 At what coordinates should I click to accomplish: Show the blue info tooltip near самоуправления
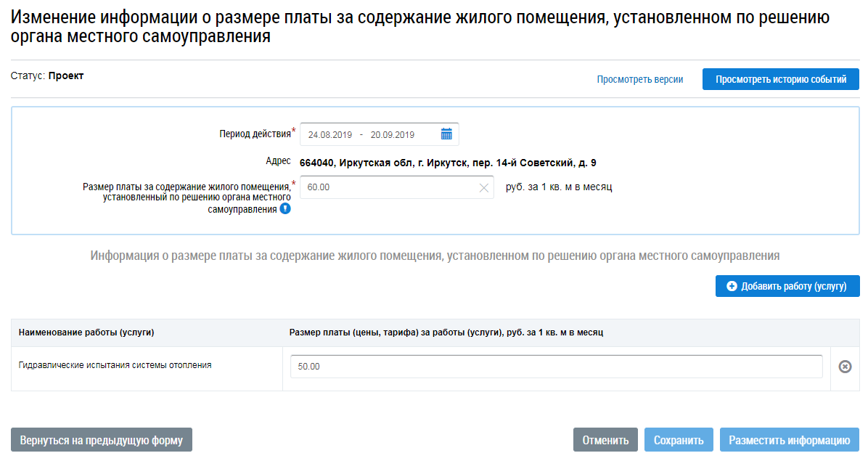285,208
